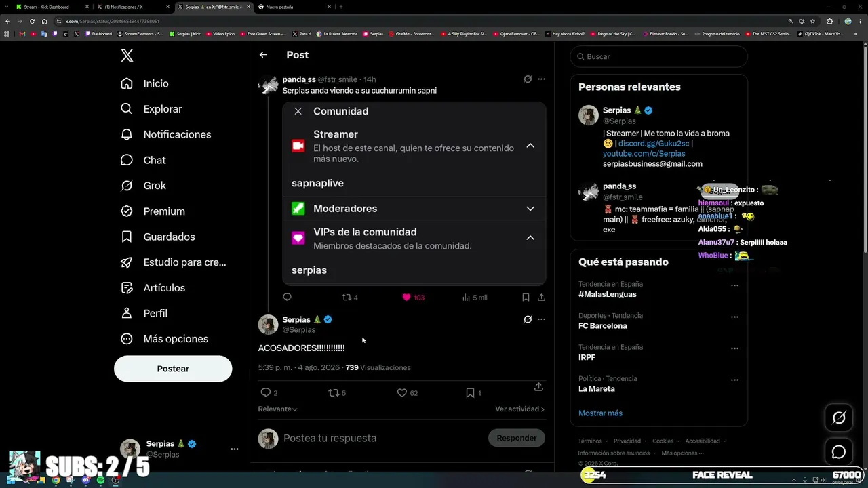Close the Comunidad panel in the embedded image
Image resolution: width=868 pixels, height=488 pixels.
point(298,111)
